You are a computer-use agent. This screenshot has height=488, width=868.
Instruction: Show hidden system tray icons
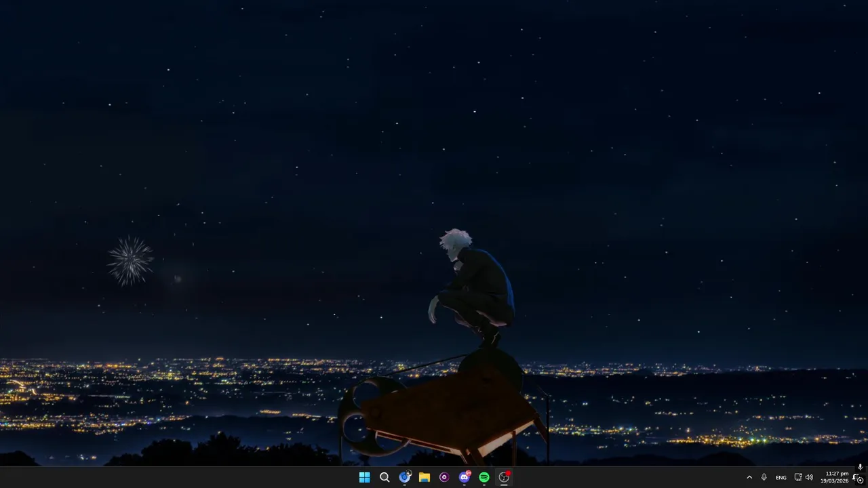tap(749, 477)
